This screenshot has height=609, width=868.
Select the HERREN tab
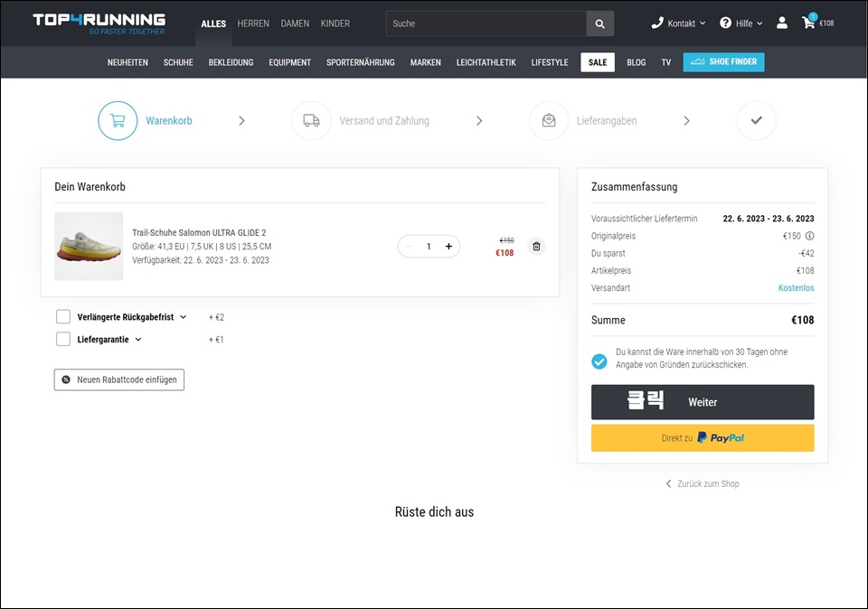pos(253,23)
